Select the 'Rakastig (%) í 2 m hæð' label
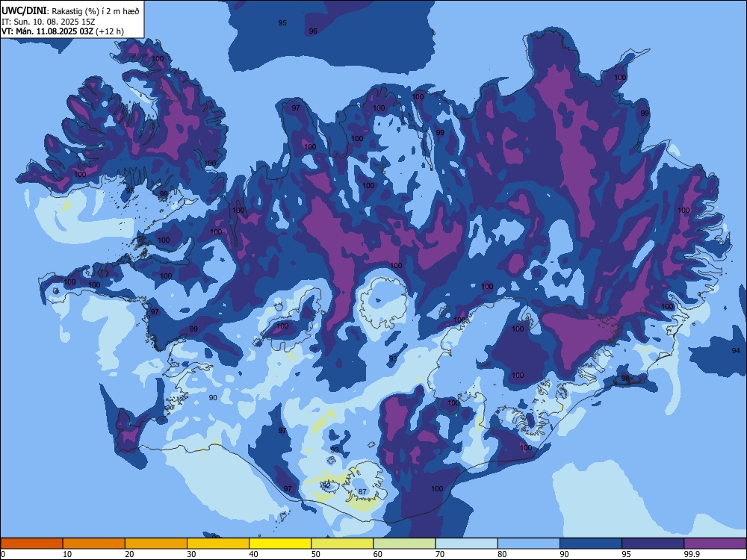Screen dimensions: 747x560 [96, 11]
